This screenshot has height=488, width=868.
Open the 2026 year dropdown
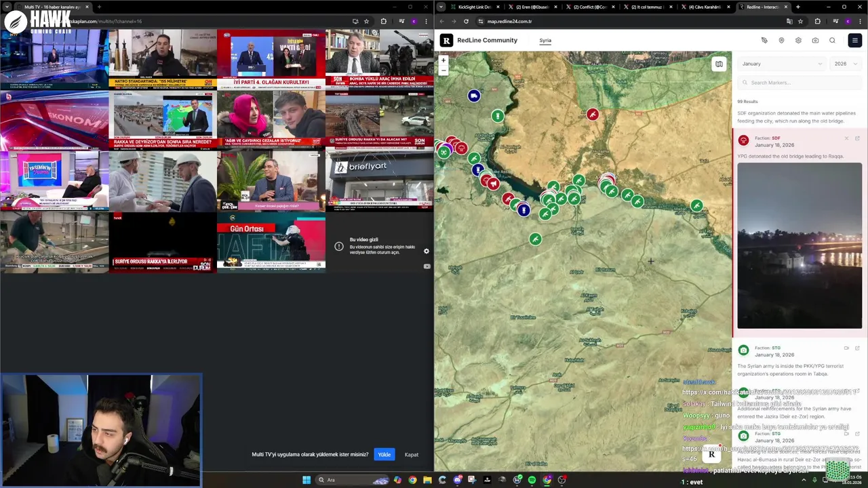[x=846, y=64]
